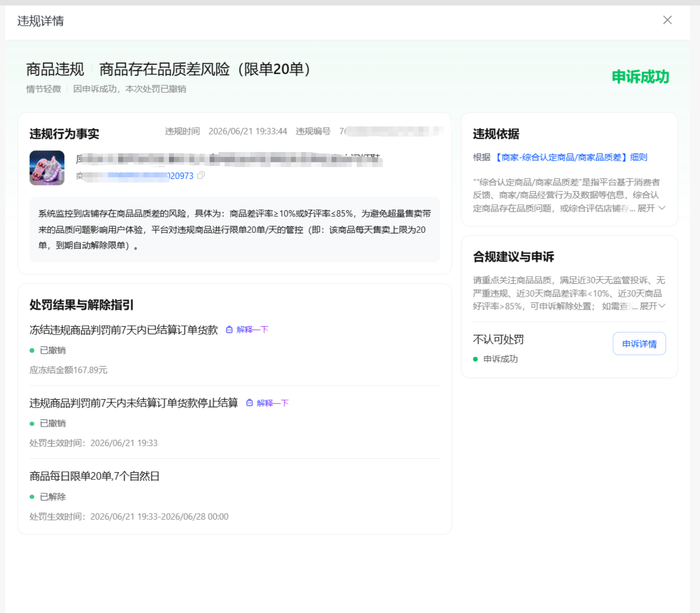Select the 申诉成功 status heading

(640, 77)
